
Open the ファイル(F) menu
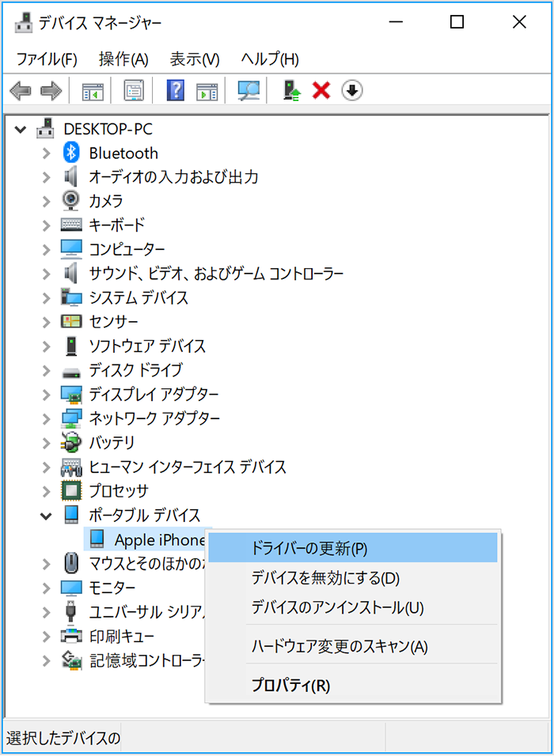click(47, 60)
